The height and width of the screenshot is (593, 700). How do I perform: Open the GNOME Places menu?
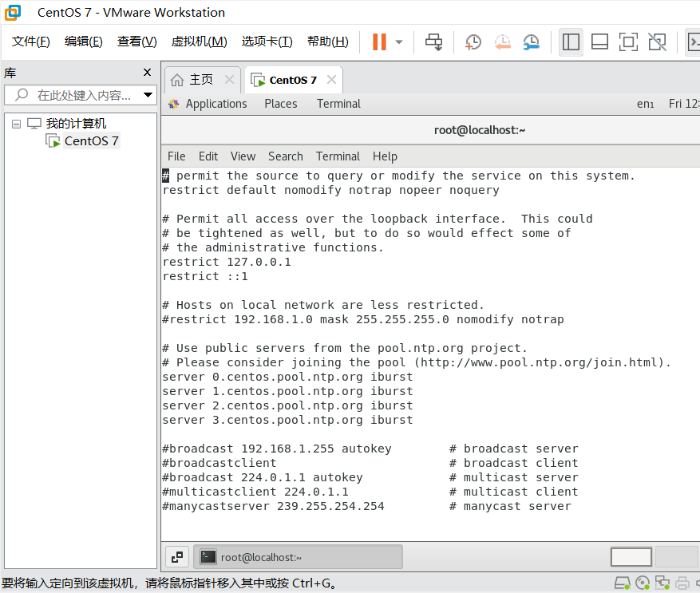[x=281, y=104]
